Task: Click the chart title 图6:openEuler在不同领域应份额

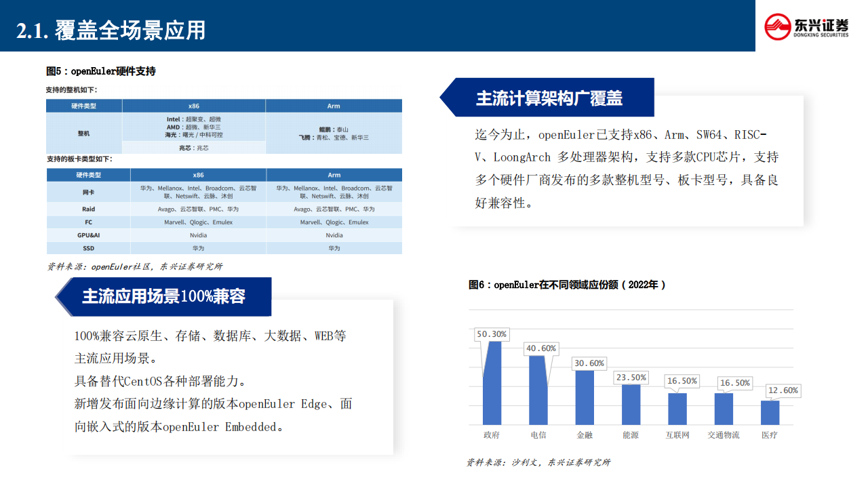Action: coord(568,285)
